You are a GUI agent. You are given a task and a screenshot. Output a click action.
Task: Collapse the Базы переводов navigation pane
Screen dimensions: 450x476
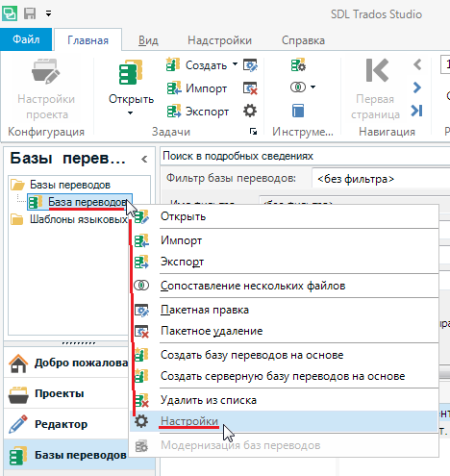144,159
